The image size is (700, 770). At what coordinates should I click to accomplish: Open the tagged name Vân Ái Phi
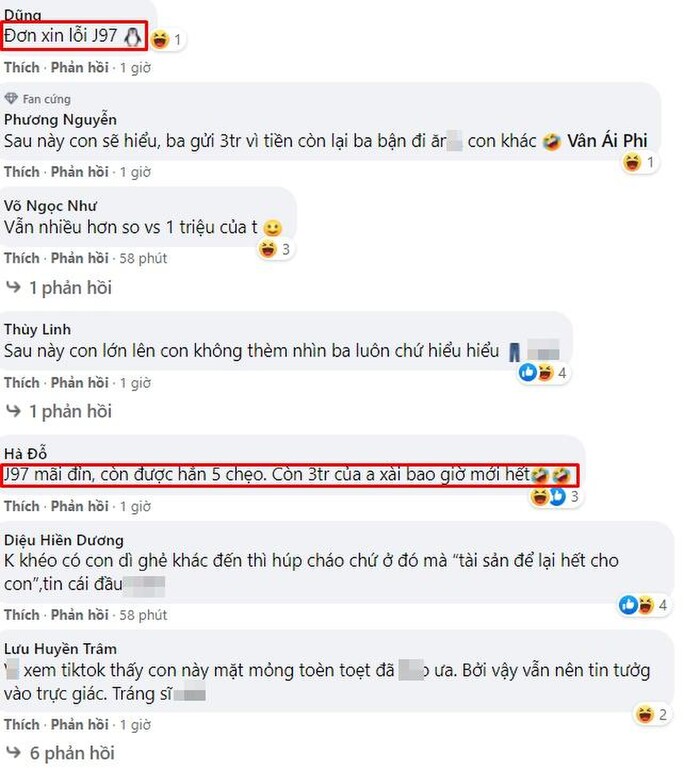(607, 141)
